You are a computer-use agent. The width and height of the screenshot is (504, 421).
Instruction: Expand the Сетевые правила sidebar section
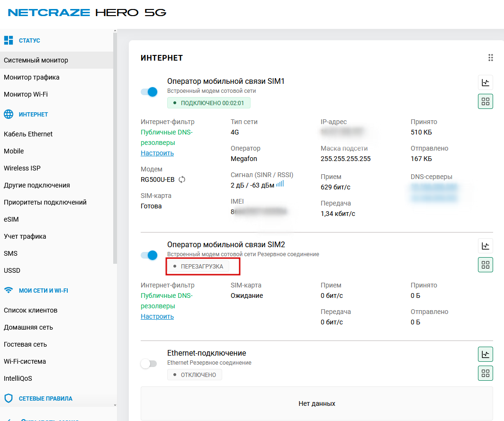click(45, 399)
